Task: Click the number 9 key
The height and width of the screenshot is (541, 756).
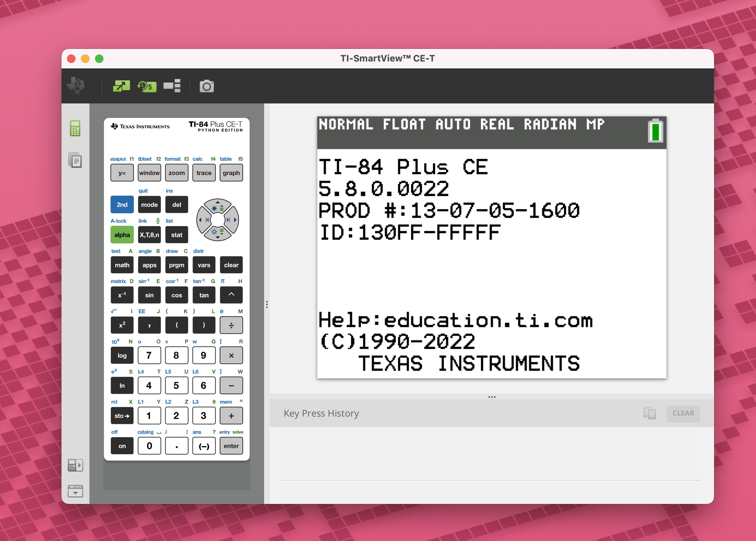Action: 204,355
